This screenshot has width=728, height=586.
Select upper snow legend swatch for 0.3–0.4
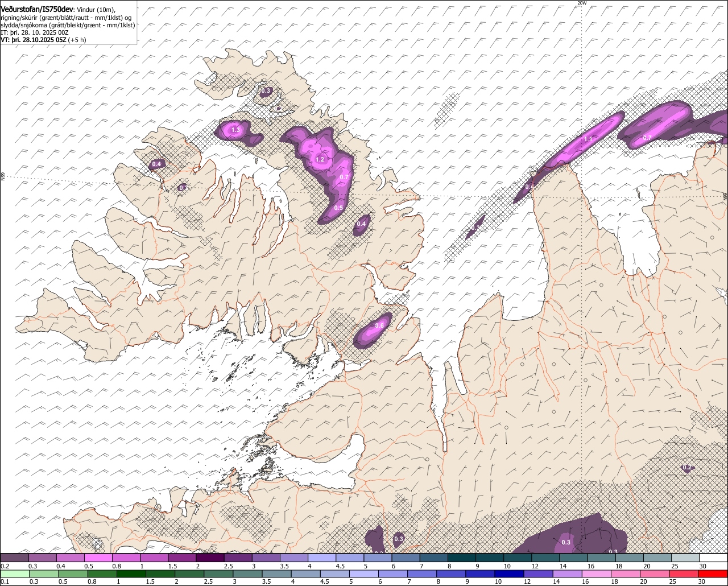[x=42, y=558]
